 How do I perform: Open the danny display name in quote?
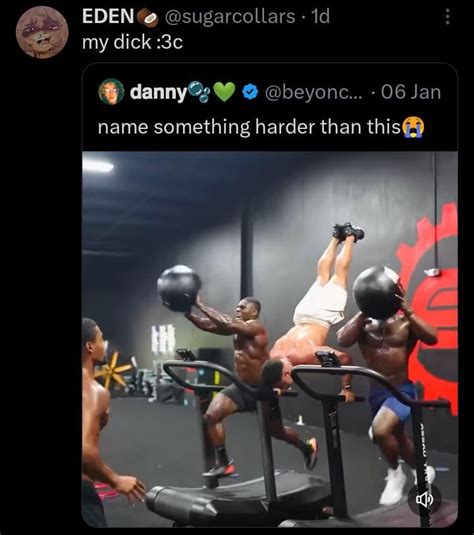[x=159, y=92]
